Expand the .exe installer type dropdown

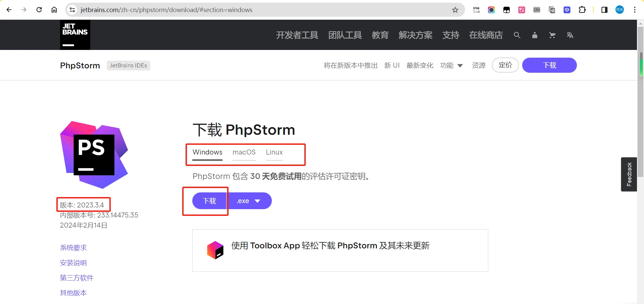coord(250,201)
